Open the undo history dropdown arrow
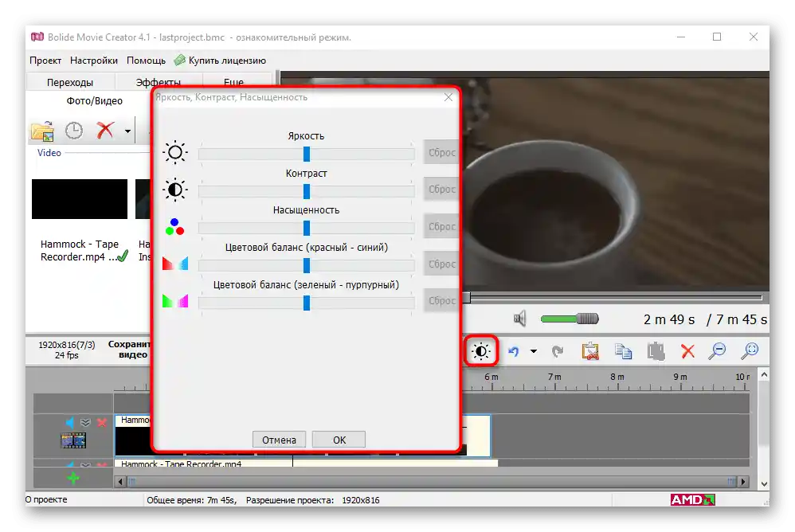 click(534, 351)
